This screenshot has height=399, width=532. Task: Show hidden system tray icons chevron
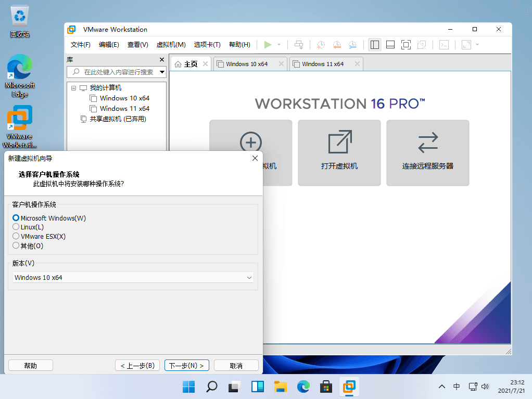[x=442, y=387]
